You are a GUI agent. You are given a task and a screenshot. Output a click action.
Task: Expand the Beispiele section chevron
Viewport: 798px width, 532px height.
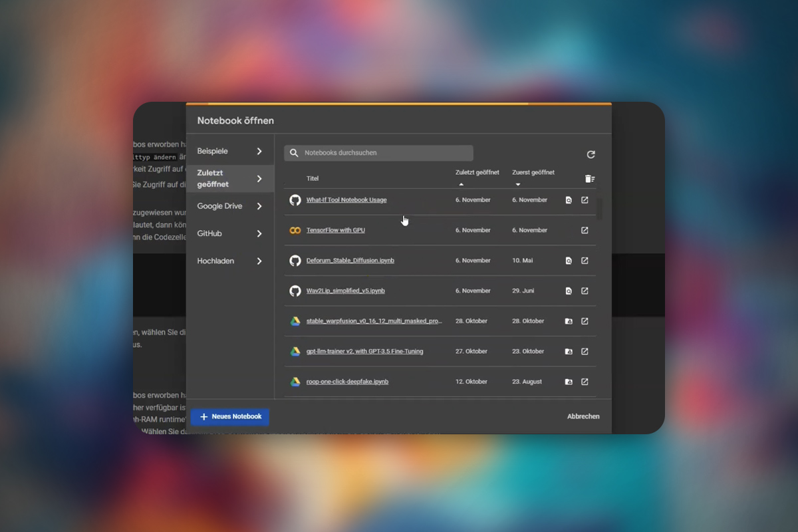(259, 152)
